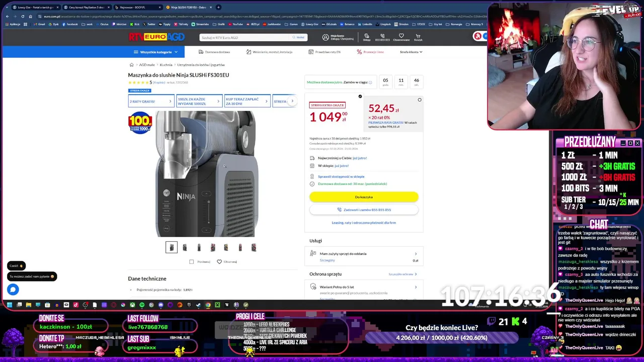The image size is (644, 362).
Task: Open Twitter bookmark
Action: coord(149,24)
